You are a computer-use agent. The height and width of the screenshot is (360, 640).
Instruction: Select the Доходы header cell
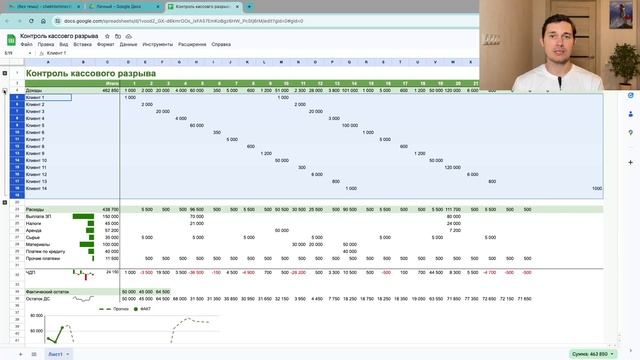48,90
